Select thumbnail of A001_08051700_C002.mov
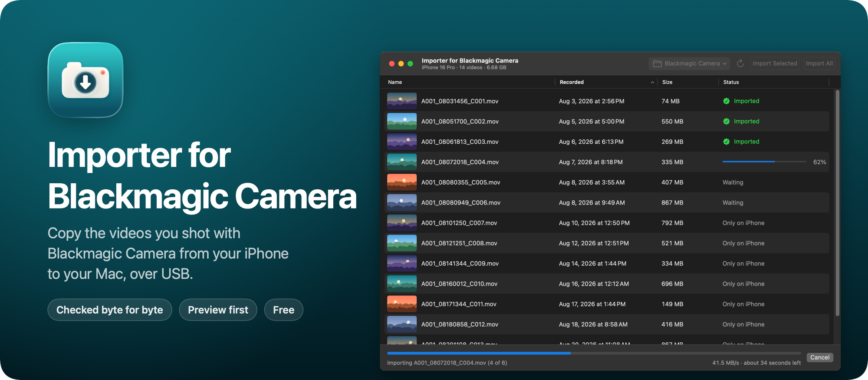Viewport: 868px width, 380px height. pos(402,122)
